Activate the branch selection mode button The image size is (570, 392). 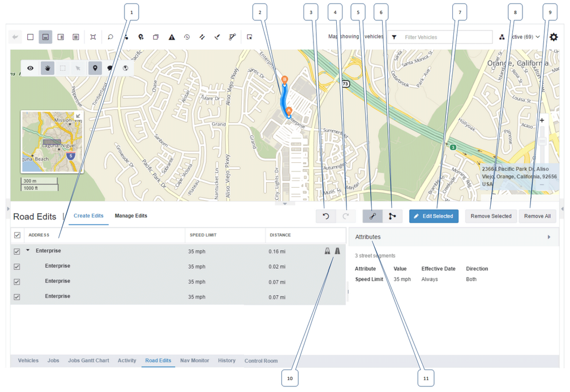(392, 216)
